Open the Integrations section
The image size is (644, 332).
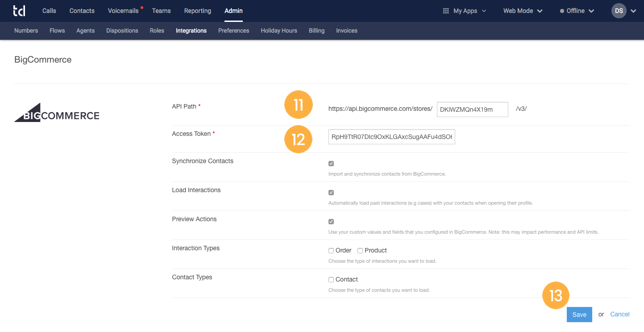[191, 31]
